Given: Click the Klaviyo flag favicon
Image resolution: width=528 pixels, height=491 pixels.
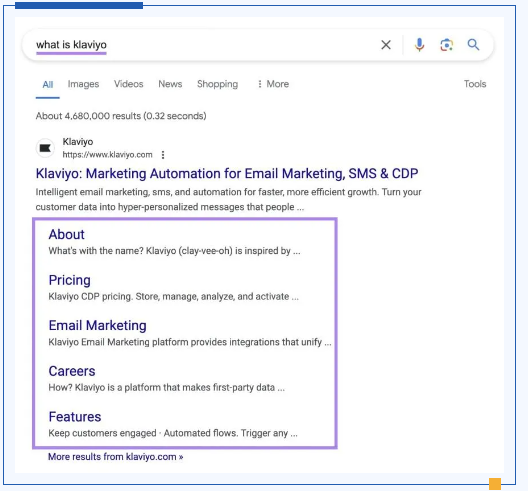Looking at the screenshot, I should [45, 148].
